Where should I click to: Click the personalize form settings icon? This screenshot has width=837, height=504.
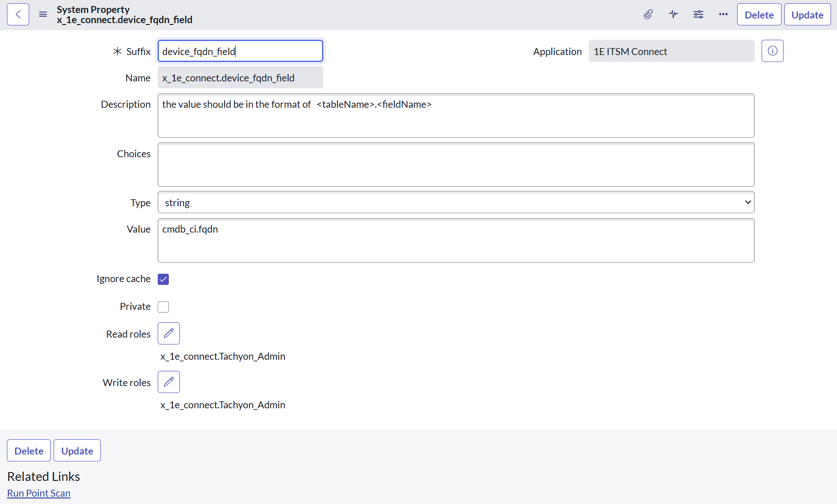pyautogui.click(x=698, y=14)
